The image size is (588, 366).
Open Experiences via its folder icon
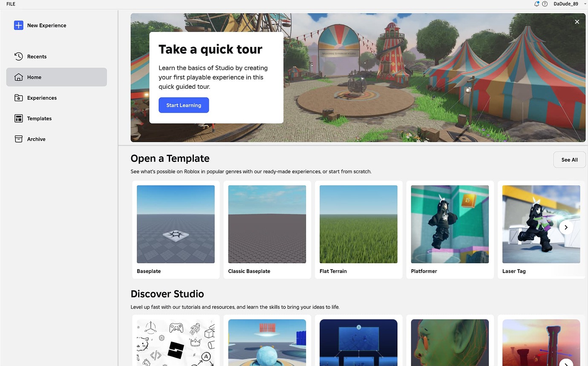19,98
